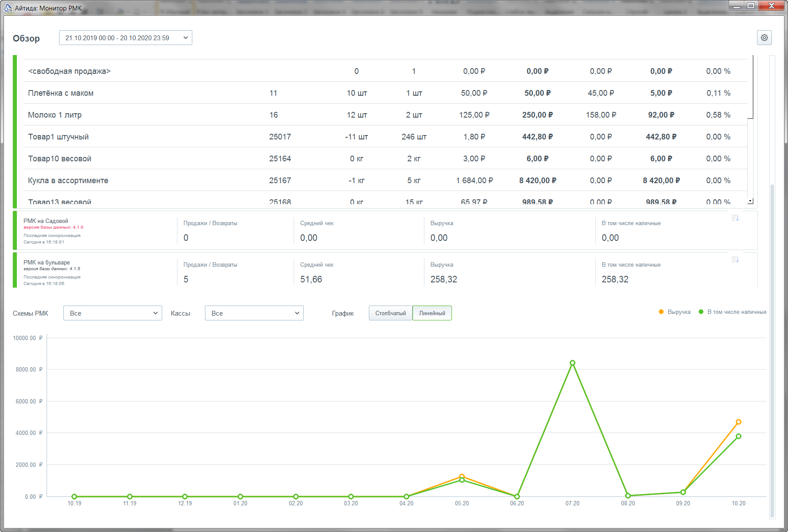
Task: Select the Молоко 1 литр product name
Action: (55, 115)
